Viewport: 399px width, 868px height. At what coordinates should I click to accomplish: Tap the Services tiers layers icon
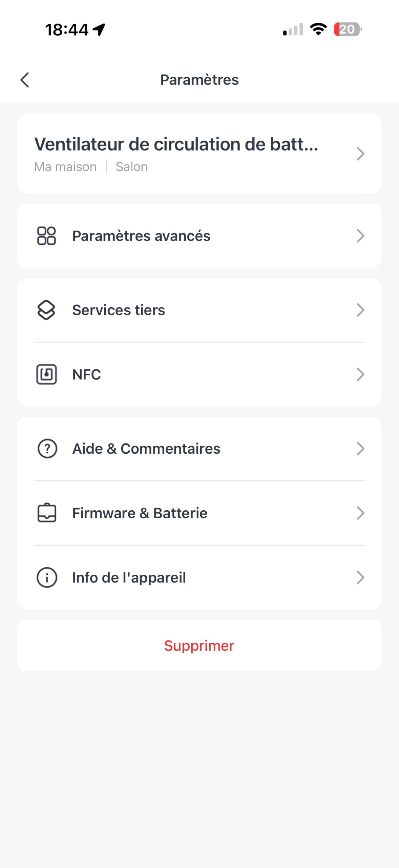click(x=46, y=310)
